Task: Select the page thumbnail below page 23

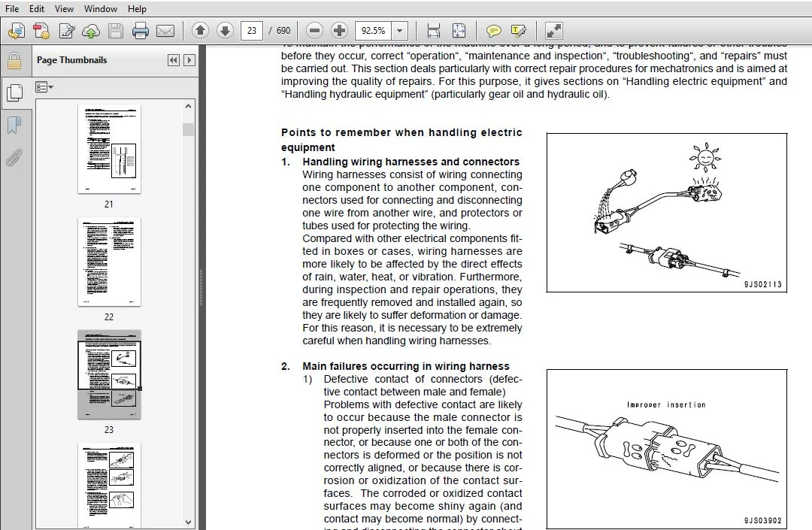Action: (x=109, y=486)
